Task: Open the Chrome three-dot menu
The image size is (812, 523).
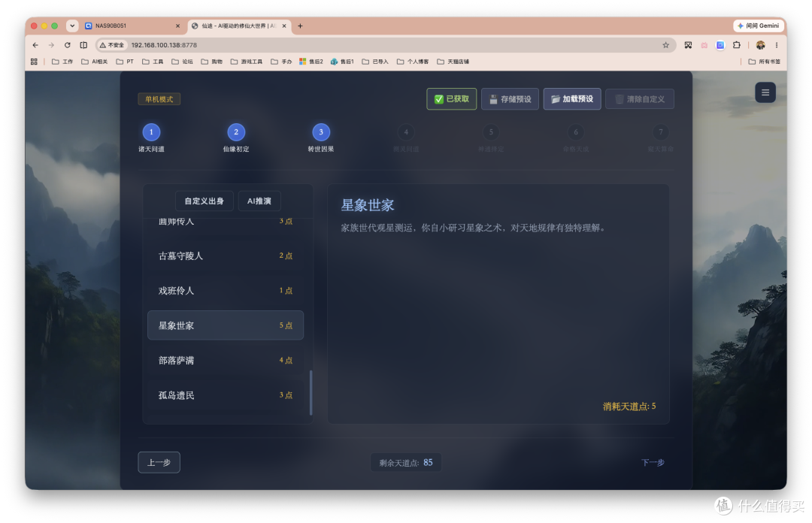Action: click(776, 45)
